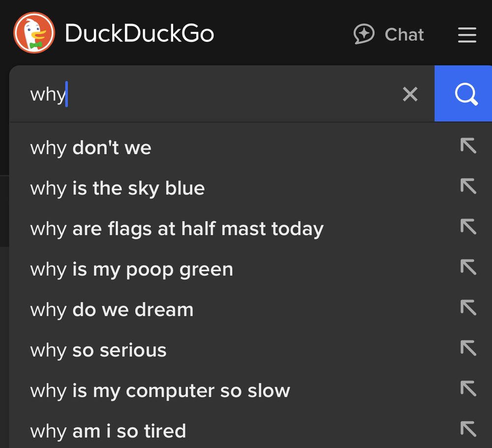The height and width of the screenshot is (448, 492).
Task: Click the DuckDuckGo duck logo
Action: 34,32
